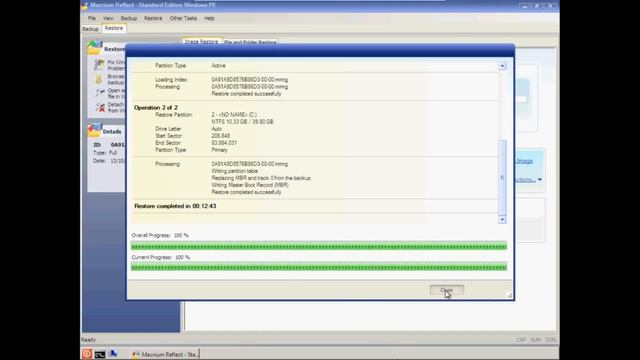
Task: Click the 'Writing partition table' line
Action: click(234, 171)
